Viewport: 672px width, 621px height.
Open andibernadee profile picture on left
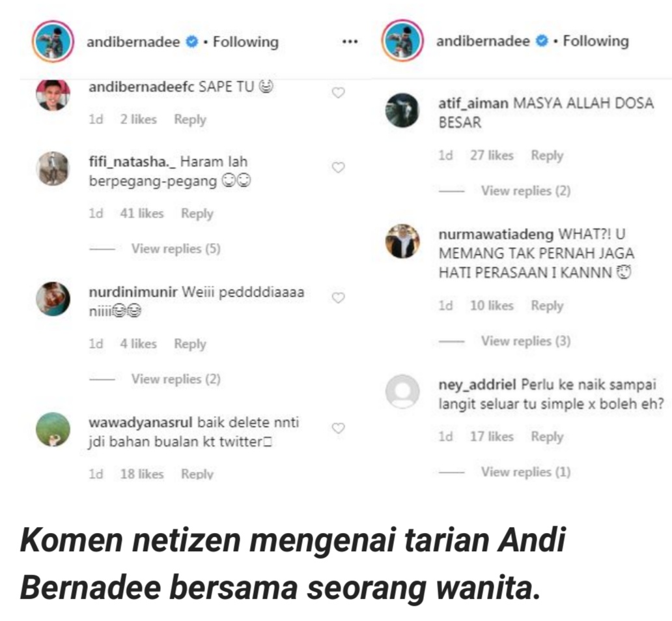[x=53, y=42]
